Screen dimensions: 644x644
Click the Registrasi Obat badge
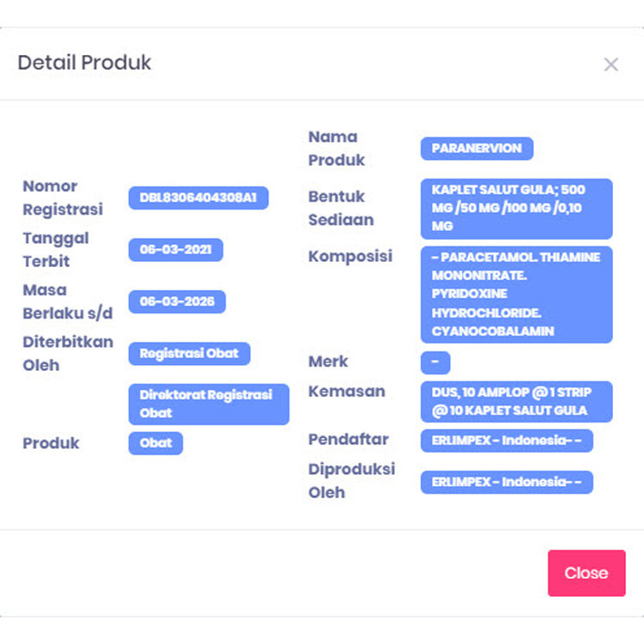click(189, 353)
